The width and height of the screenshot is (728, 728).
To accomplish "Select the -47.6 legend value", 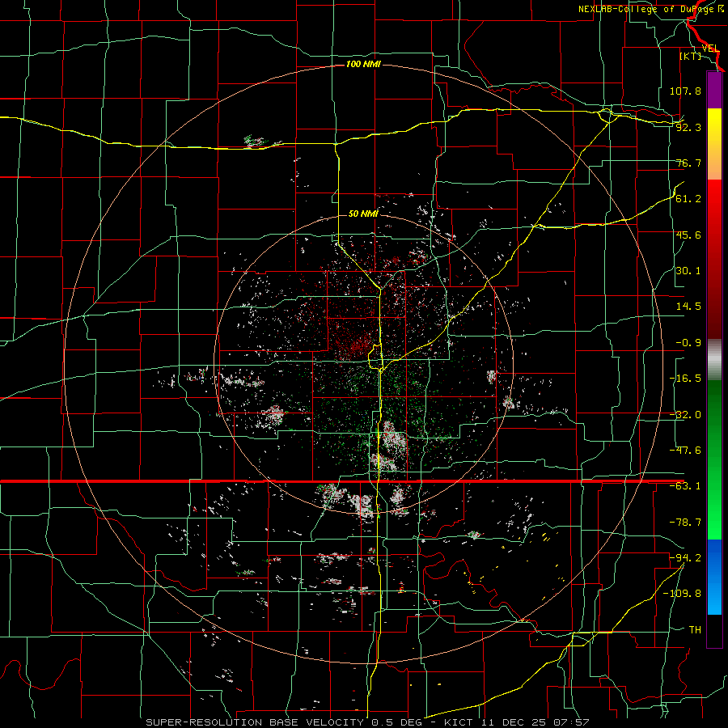I will (685, 451).
